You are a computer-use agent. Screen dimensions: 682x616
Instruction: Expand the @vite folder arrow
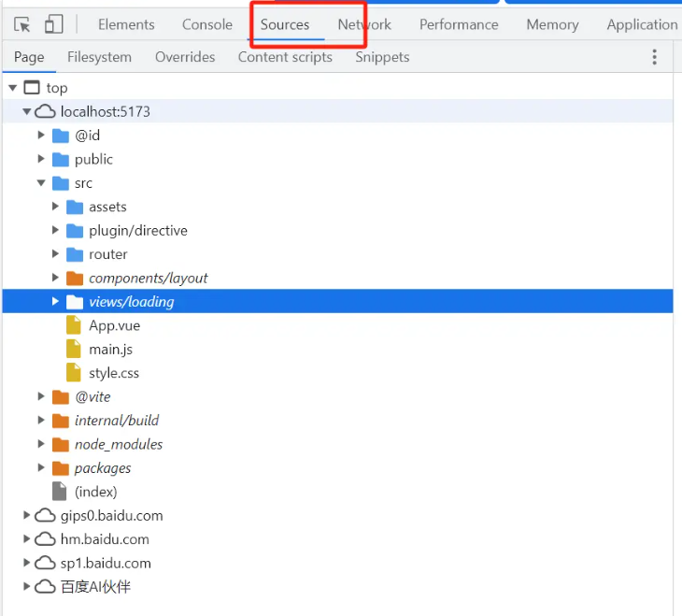41,396
